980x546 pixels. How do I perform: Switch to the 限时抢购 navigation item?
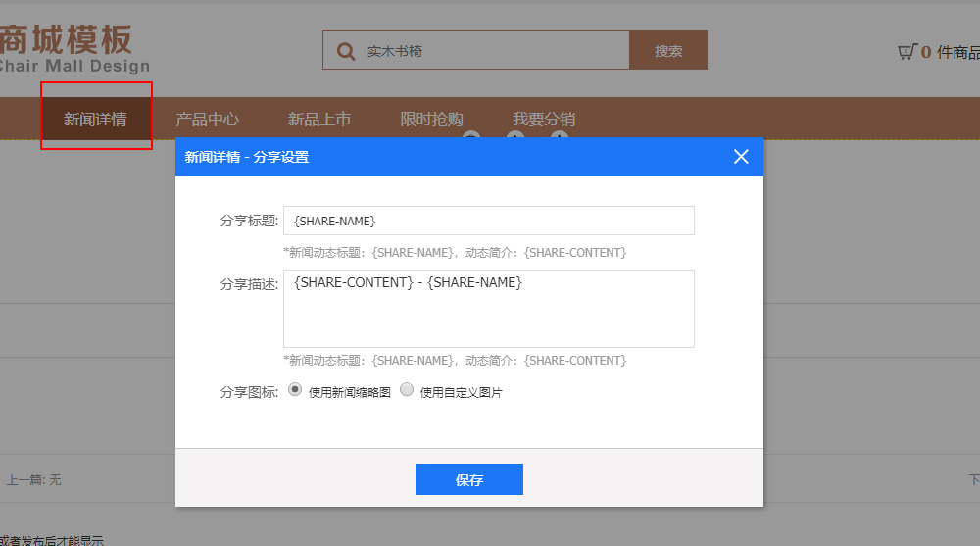point(431,120)
